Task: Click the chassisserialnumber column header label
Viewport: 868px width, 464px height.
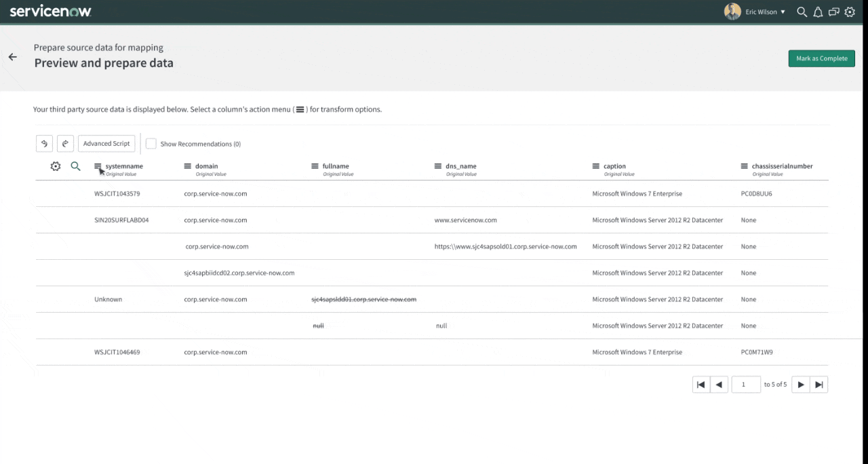Action: click(x=782, y=166)
